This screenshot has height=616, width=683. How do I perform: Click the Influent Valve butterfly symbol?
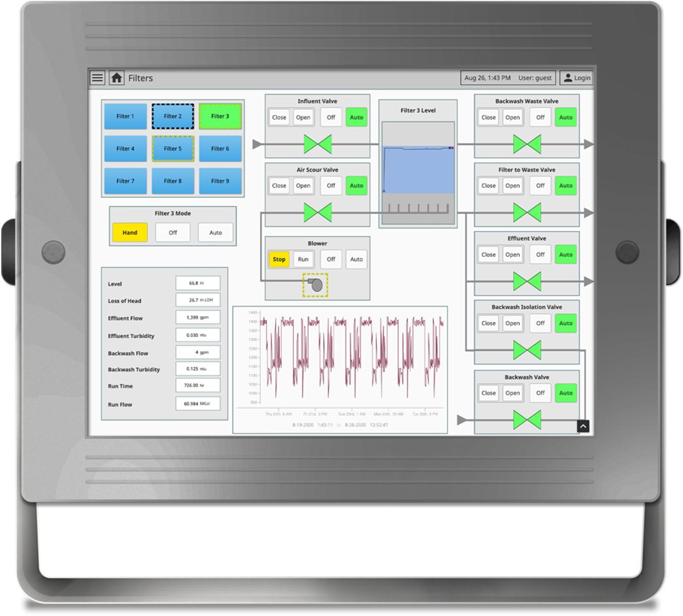[x=317, y=144]
